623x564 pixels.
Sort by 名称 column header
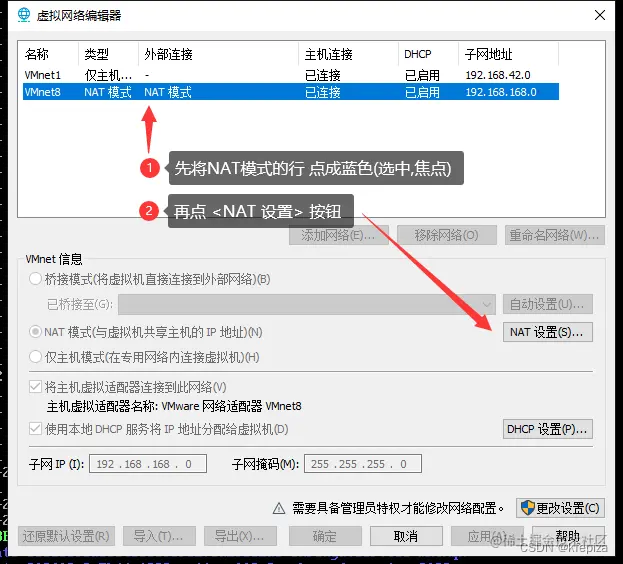[50, 54]
